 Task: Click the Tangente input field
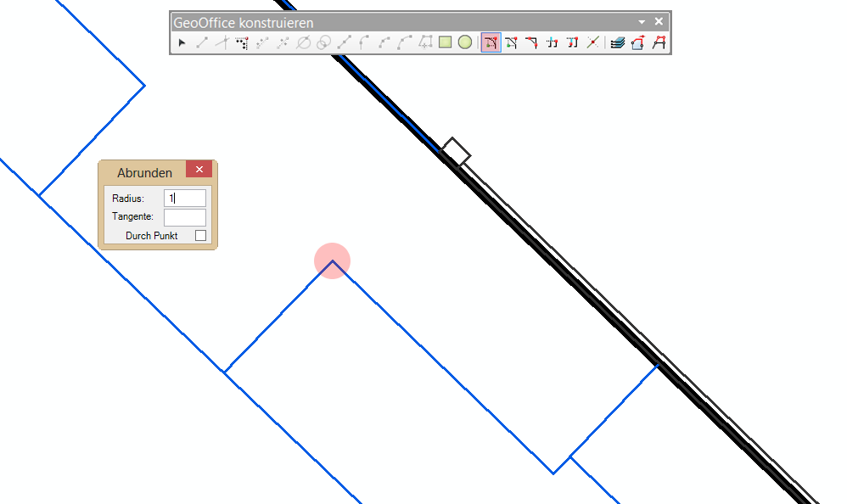click(x=185, y=217)
